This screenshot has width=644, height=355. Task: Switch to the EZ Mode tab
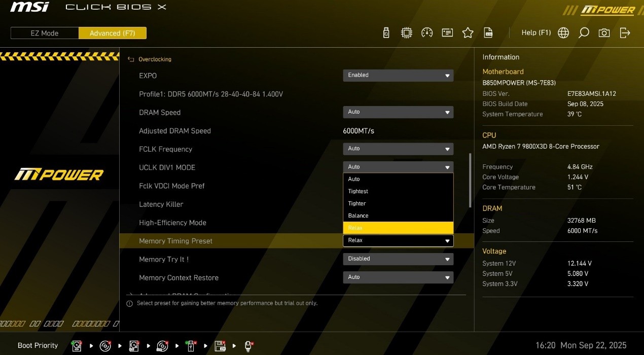[x=45, y=33]
